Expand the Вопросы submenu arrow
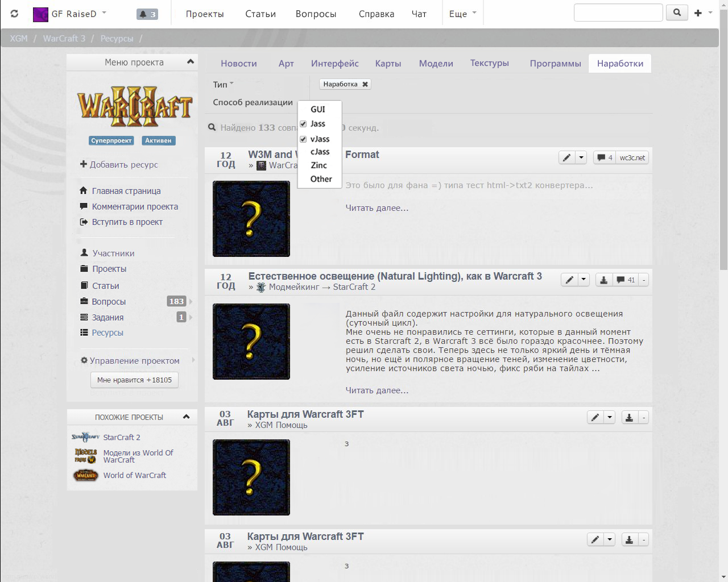Viewport: 728px width, 582px height. (191, 301)
